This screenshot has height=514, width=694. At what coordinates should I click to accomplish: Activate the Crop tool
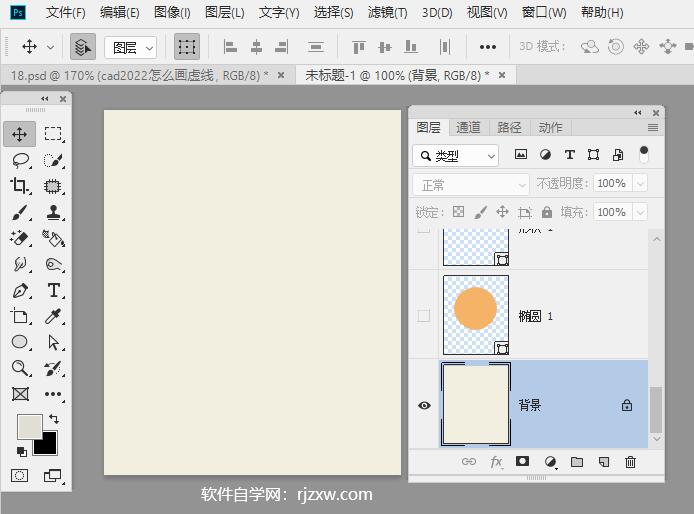coord(19,186)
